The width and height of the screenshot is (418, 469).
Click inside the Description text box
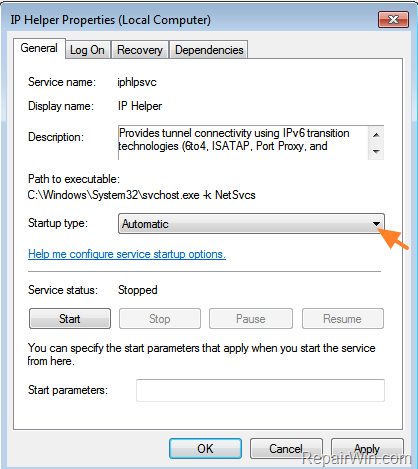[243, 143]
